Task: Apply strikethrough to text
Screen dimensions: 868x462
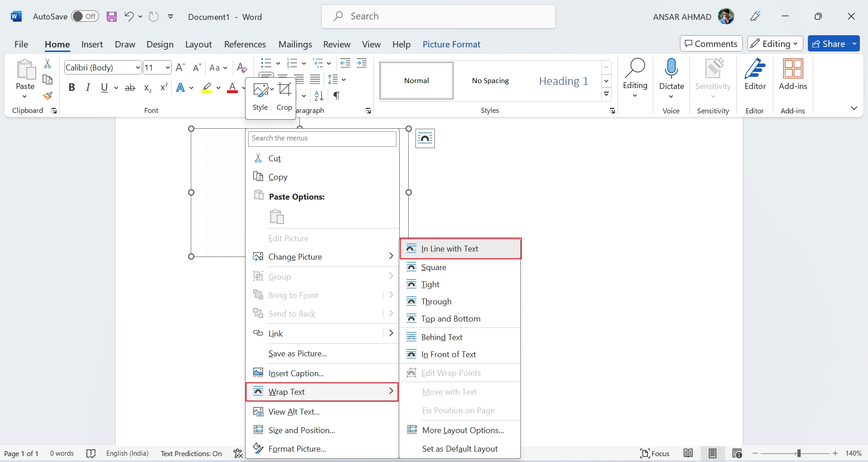Action: coord(130,88)
